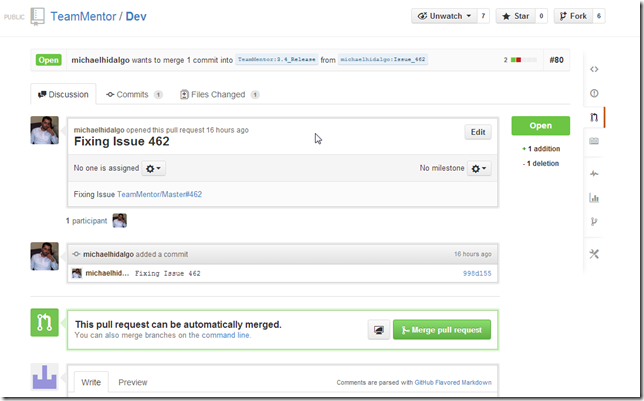Click the Edit pull request button

click(477, 132)
